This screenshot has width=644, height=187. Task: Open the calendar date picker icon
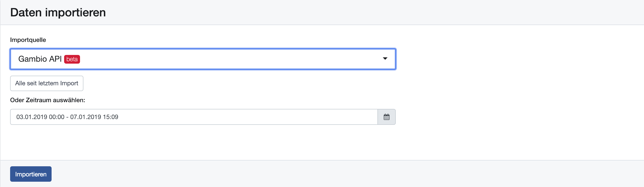point(386,117)
